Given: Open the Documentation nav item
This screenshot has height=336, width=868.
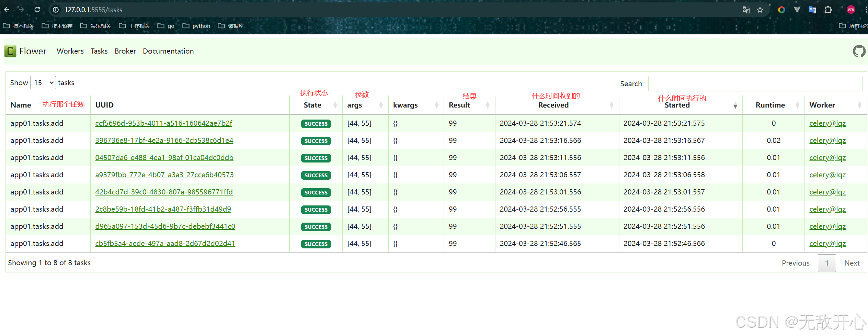Looking at the screenshot, I should point(168,51).
